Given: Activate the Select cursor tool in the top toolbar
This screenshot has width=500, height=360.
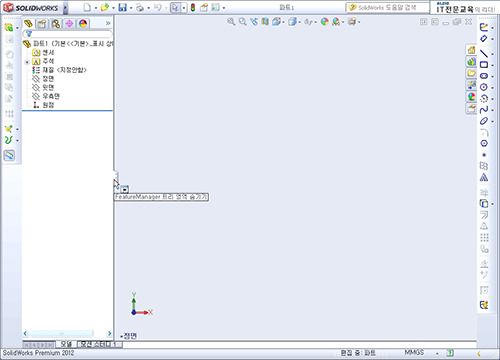Looking at the screenshot, I should click(x=175, y=7).
